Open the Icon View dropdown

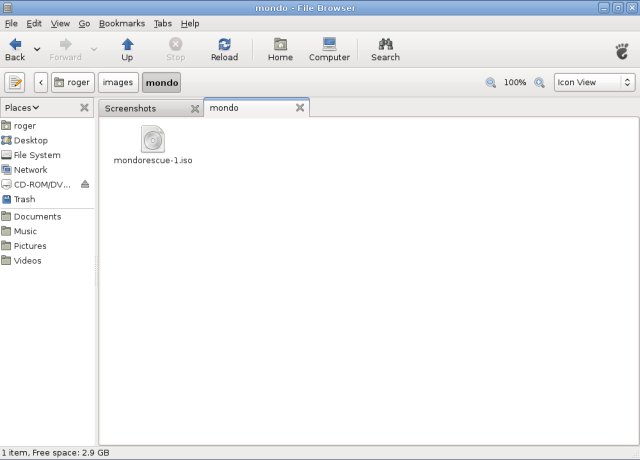(594, 82)
